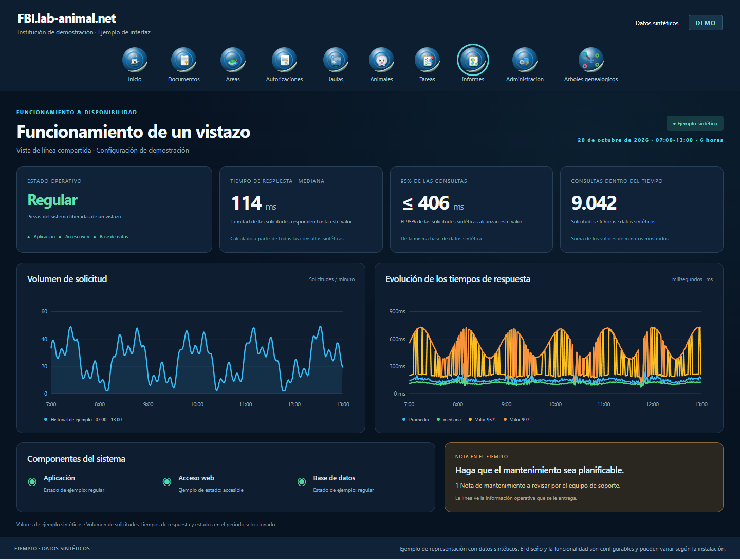Click the Componentes del sistema heading
The image size is (740, 560).
[x=76, y=459]
